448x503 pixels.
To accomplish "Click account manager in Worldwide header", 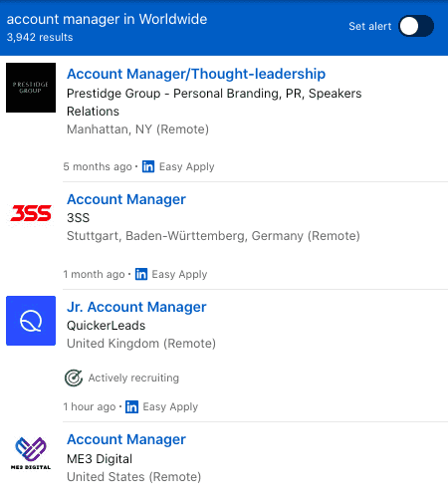I will click(107, 19).
